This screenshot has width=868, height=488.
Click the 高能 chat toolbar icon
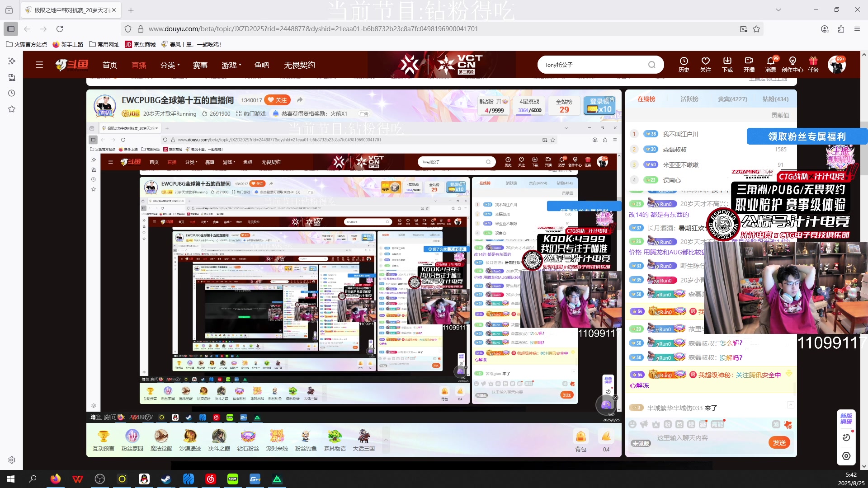point(717,424)
